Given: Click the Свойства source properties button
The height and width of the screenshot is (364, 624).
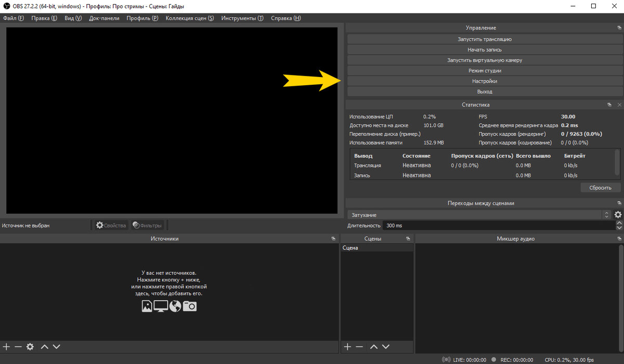Looking at the screenshot, I should click(111, 225).
